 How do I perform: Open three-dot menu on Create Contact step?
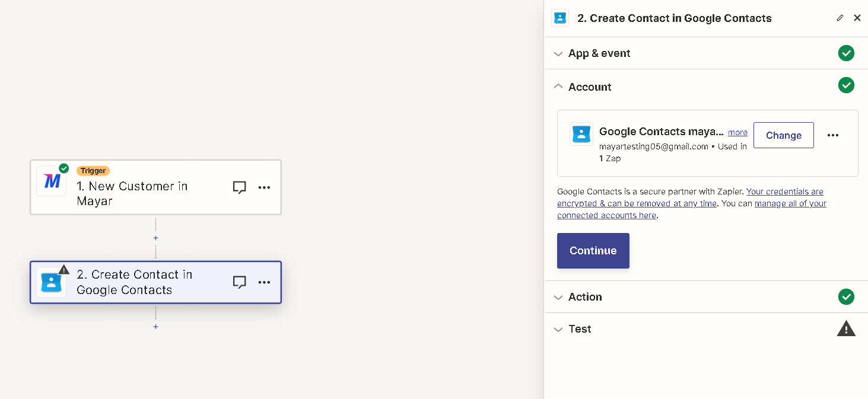coord(264,282)
